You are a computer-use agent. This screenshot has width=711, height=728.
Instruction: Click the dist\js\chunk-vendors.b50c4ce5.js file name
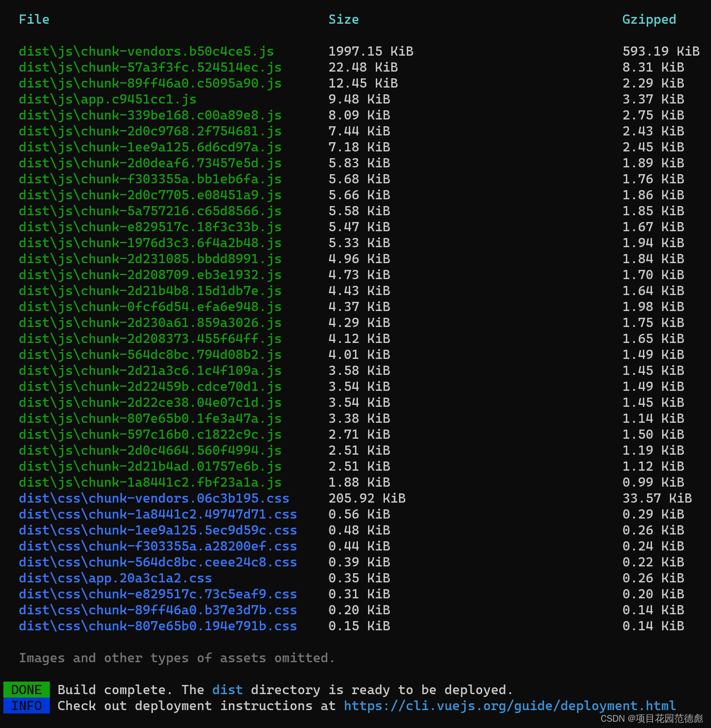coord(147,51)
